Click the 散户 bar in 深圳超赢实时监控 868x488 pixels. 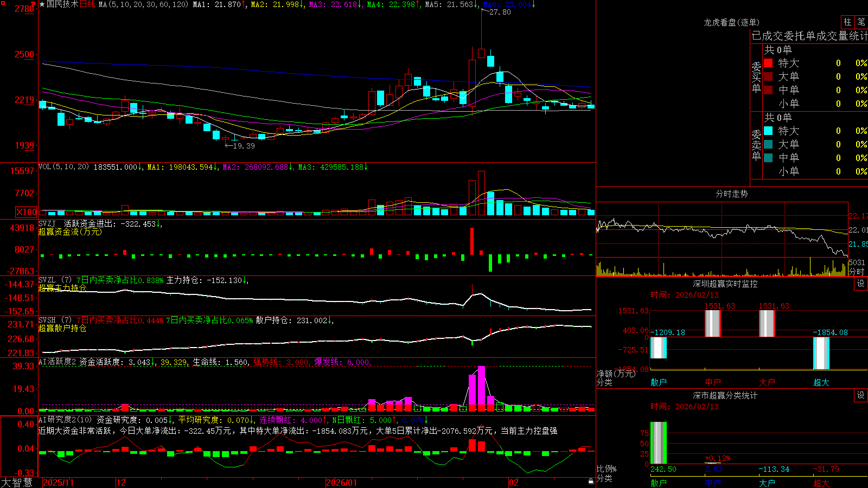click(659, 348)
